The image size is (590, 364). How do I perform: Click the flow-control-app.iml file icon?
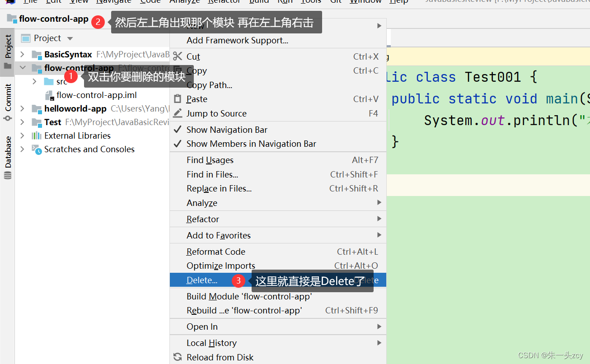50,95
